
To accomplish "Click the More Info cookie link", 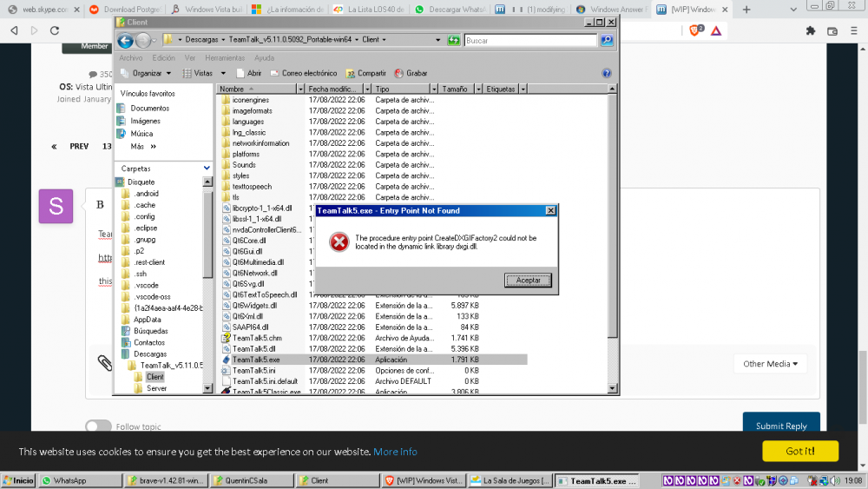I will (395, 452).
